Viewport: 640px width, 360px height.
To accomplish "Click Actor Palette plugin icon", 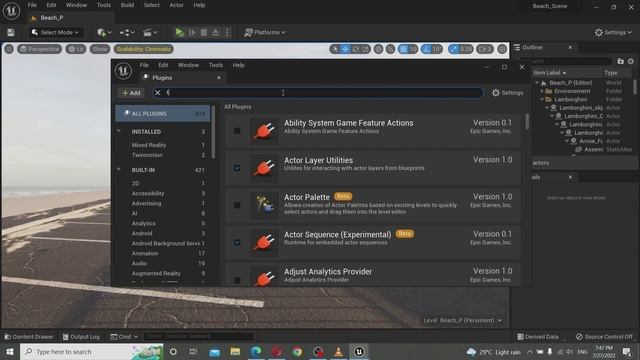I will click(264, 205).
